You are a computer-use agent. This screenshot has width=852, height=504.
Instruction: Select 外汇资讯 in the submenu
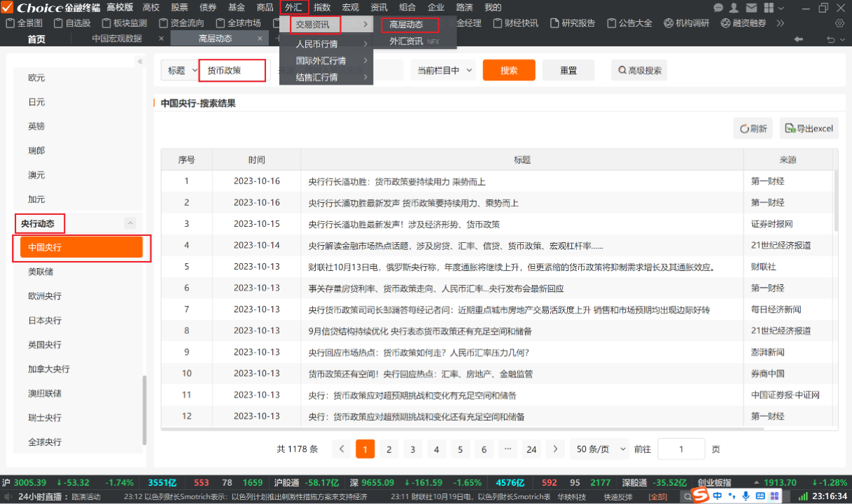point(407,41)
